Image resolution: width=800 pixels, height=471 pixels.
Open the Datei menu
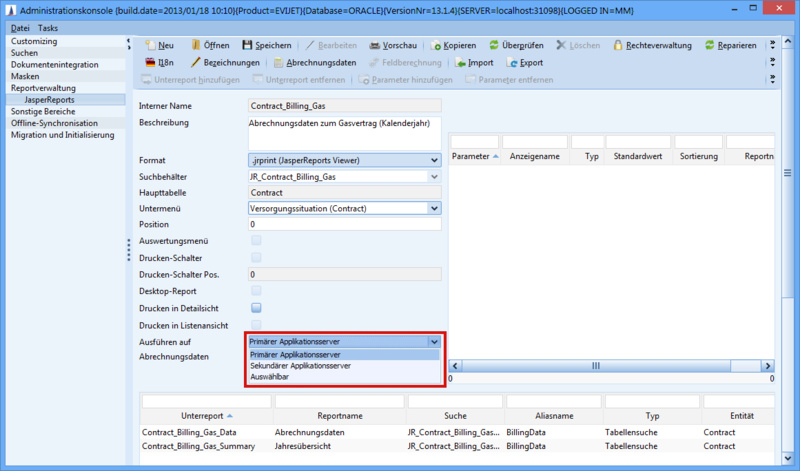pos(20,28)
